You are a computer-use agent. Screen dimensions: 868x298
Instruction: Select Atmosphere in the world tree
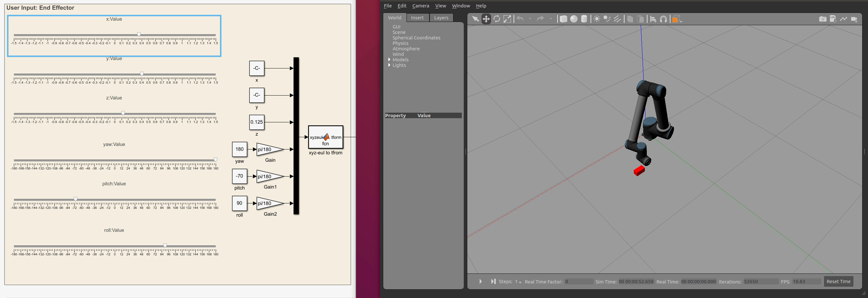pyautogui.click(x=406, y=49)
